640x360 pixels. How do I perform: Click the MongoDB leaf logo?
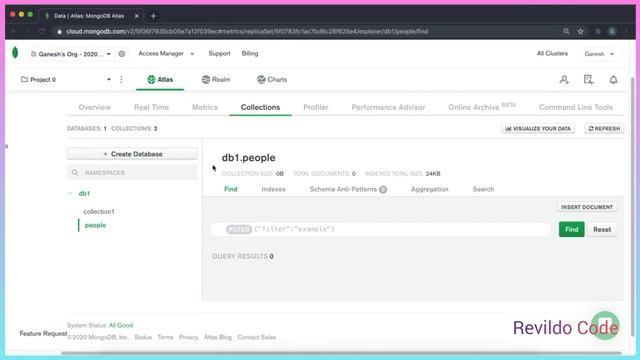pos(15,53)
